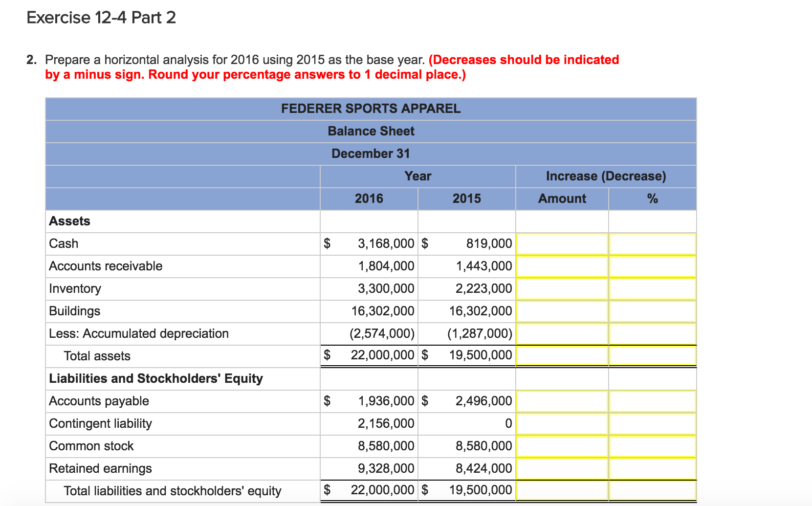Click the Cash amount input field
This screenshot has width=812, height=506.
[561, 243]
